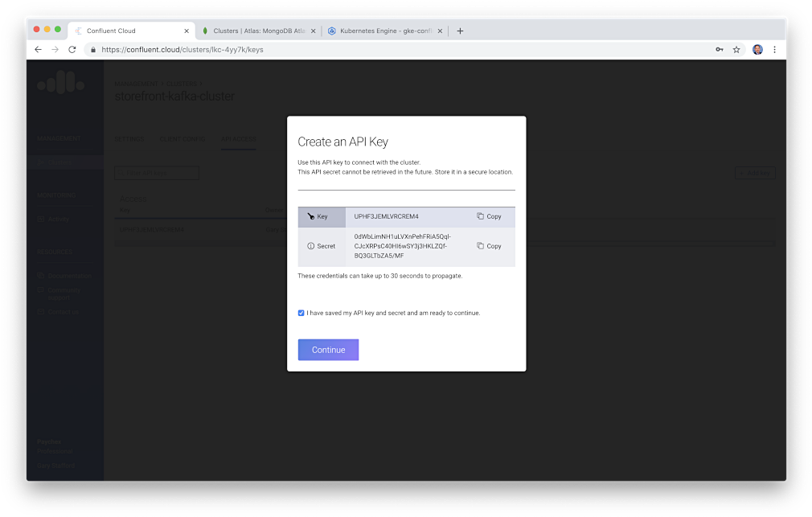
Task: Open the Chrome profile avatar
Action: pyautogui.click(x=757, y=49)
